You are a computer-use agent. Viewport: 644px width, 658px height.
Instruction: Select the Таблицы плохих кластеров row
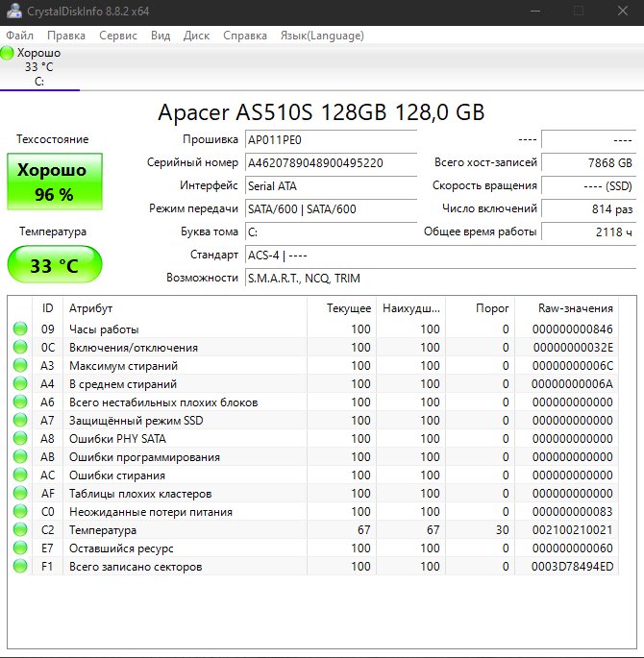click(313, 494)
